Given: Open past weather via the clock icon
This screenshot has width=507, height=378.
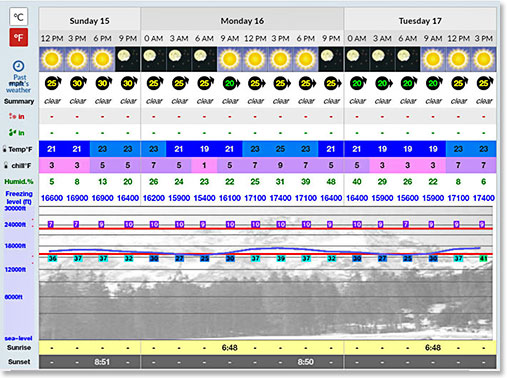Looking at the screenshot, I should click(18, 66).
